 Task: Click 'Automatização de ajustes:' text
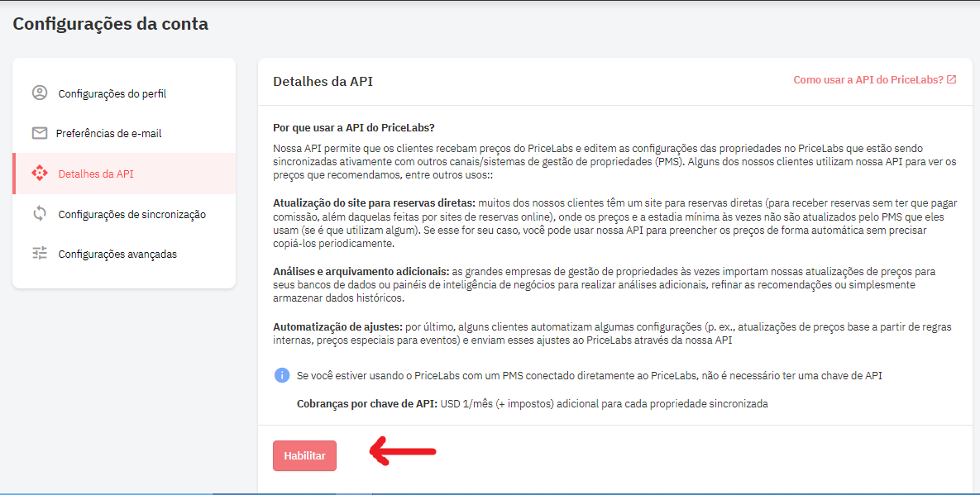[x=337, y=326]
